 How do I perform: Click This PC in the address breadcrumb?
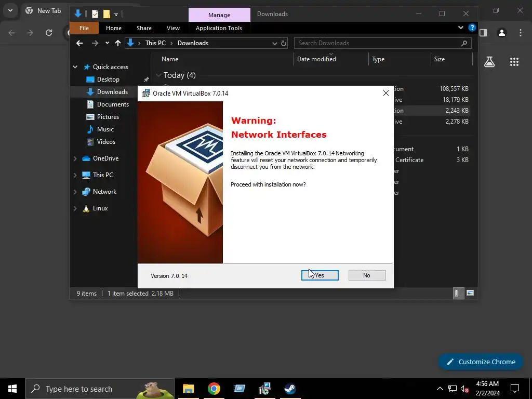tap(155, 43)
